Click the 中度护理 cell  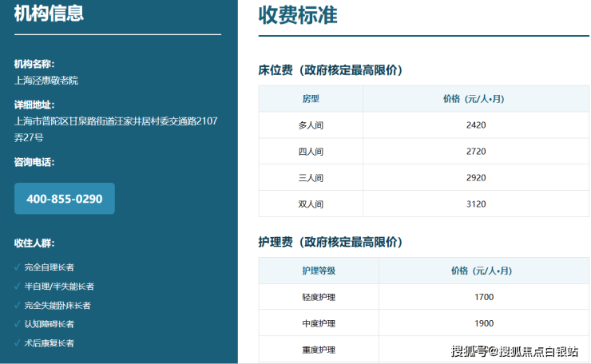319,323
